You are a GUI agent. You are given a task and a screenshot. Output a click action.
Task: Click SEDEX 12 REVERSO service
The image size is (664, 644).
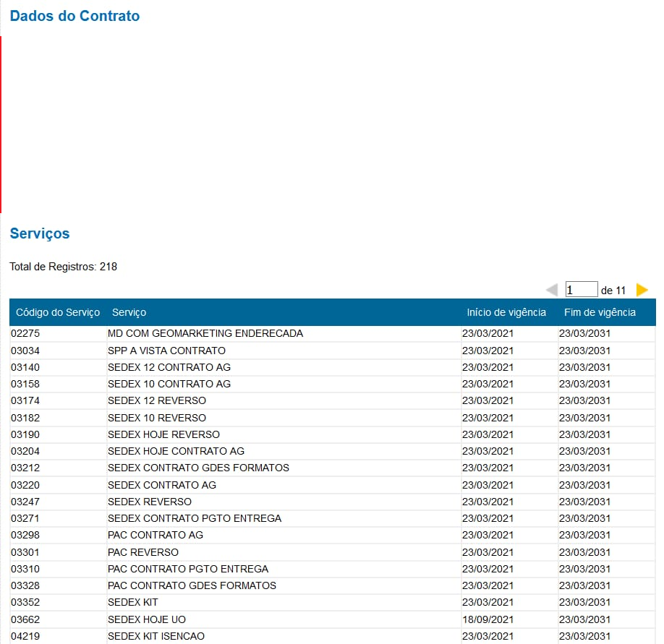pos(157,400)
